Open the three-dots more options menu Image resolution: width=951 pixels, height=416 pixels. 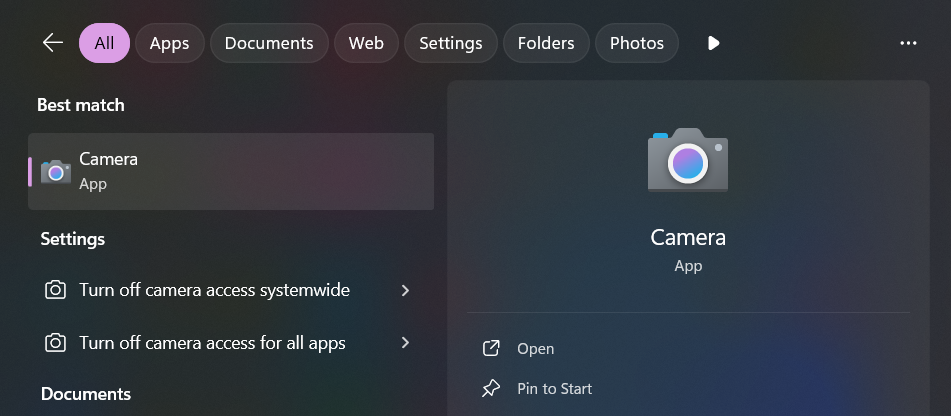point(908,43)
